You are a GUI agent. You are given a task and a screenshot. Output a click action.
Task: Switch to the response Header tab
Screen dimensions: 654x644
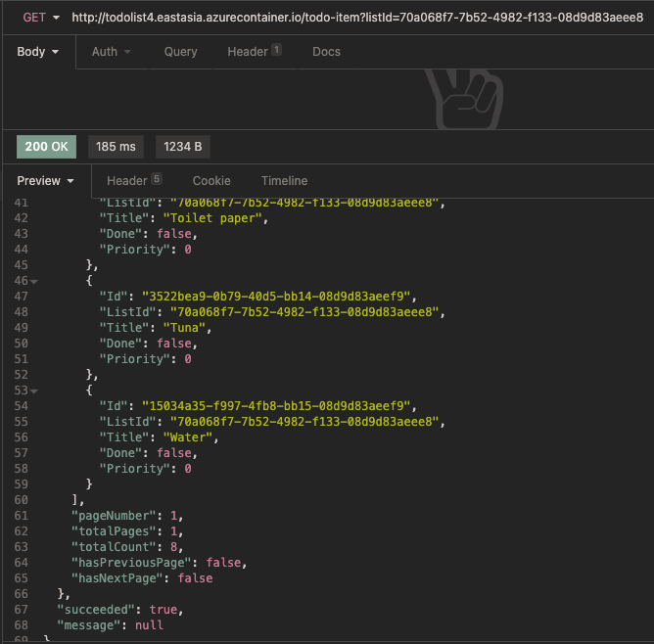tap(133, 181)
